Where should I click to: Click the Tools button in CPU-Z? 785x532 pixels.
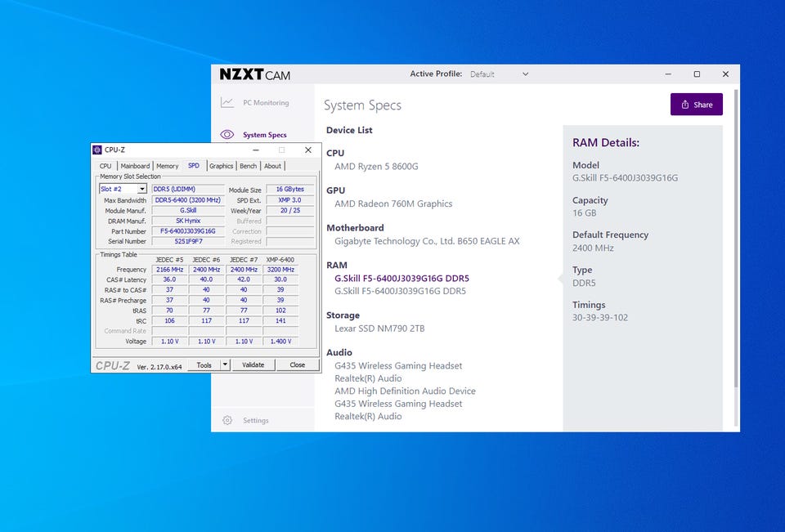pos(204,364)
